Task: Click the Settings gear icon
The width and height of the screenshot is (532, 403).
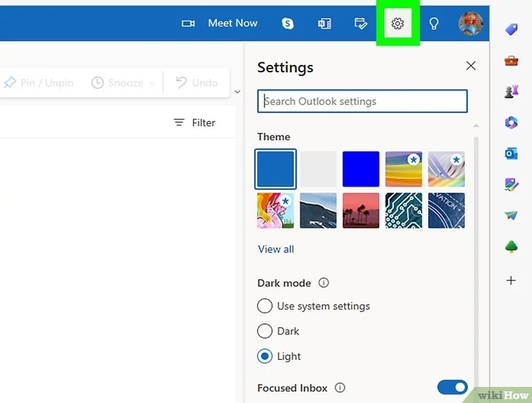Action: click(398, 23)
